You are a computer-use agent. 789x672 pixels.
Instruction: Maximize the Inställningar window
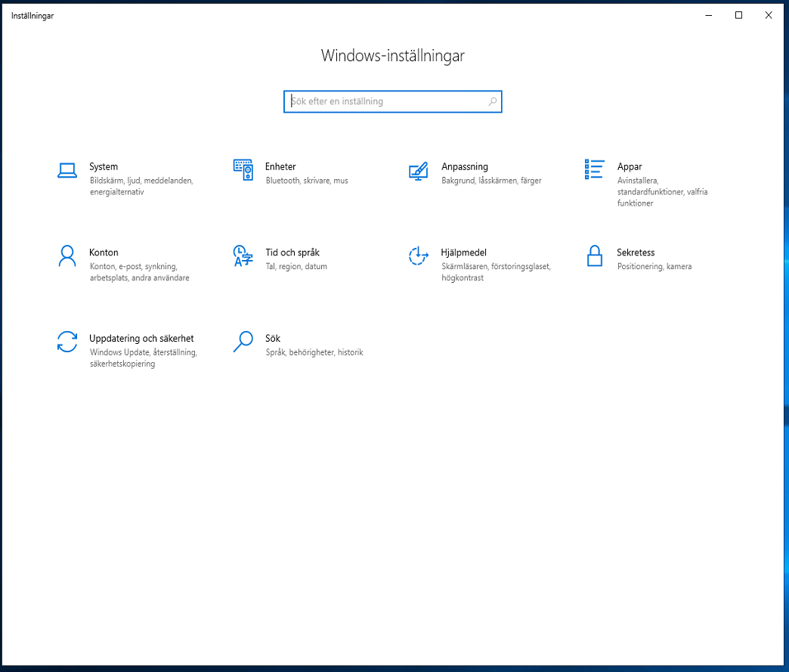click(738, 15)
